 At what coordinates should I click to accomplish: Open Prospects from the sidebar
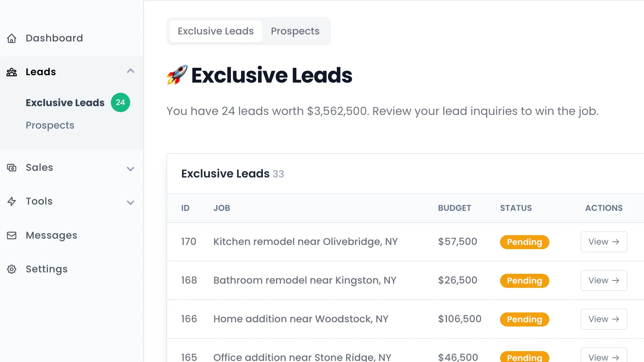click(50, 125)
